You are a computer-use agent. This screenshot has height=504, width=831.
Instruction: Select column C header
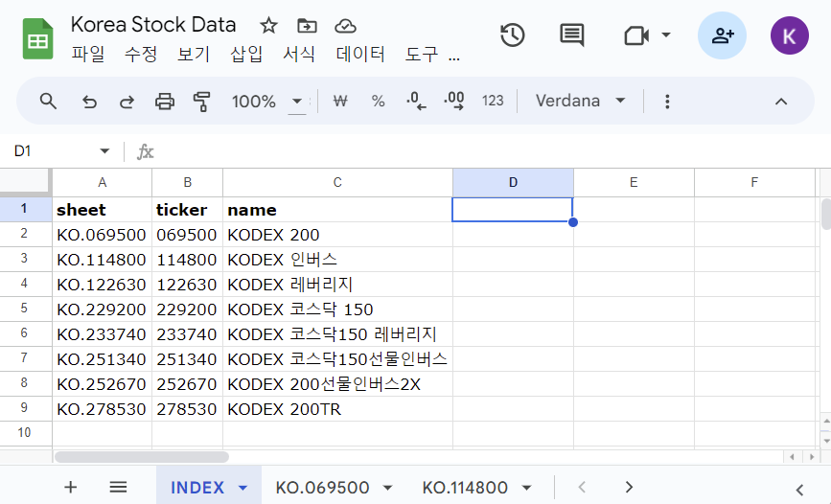337,183
